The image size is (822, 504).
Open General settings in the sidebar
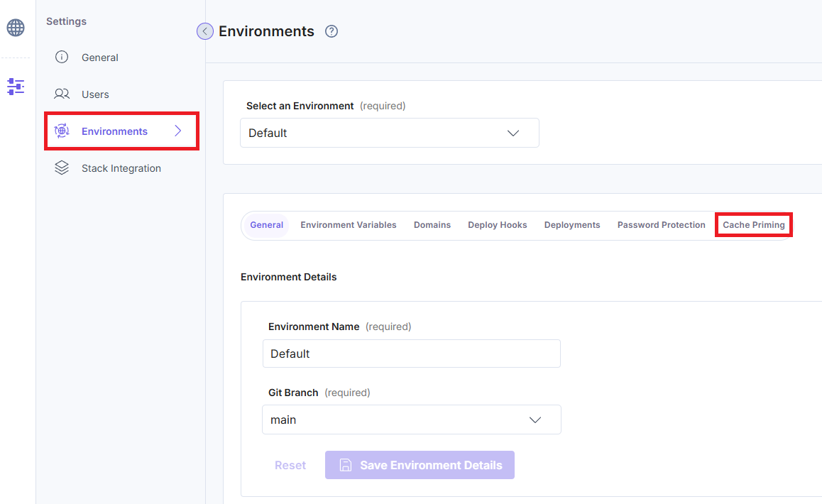coord(99,57)
